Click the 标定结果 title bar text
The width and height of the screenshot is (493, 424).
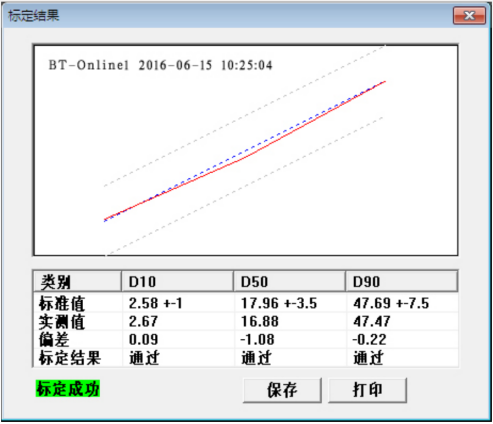pyautogui.click(x=33, y=16)
